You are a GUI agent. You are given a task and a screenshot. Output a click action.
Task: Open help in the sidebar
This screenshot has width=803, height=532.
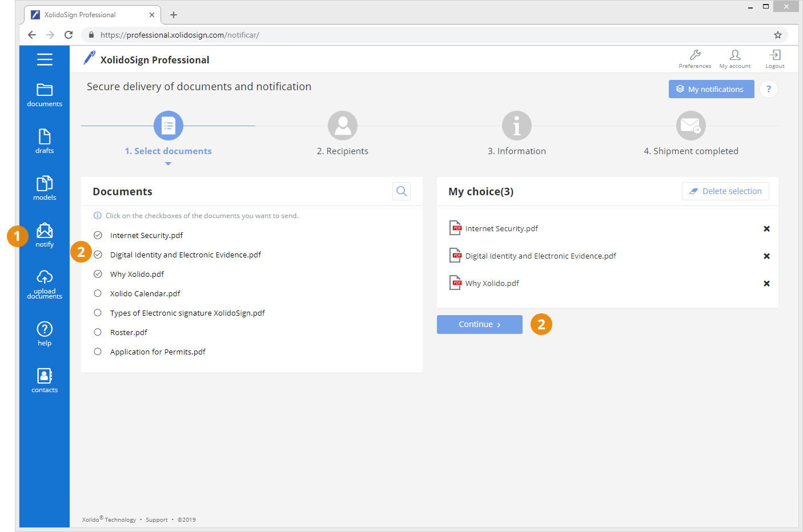45,334
